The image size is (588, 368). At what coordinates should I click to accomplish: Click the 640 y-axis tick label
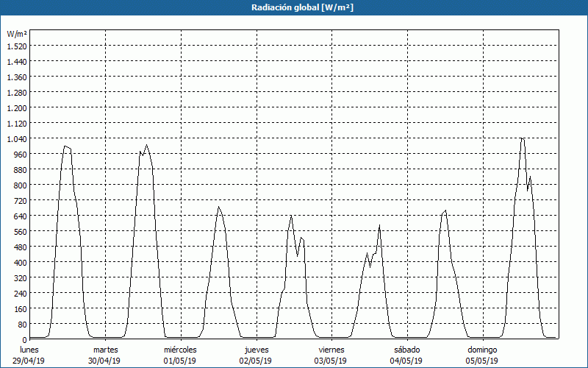[19, 216]
